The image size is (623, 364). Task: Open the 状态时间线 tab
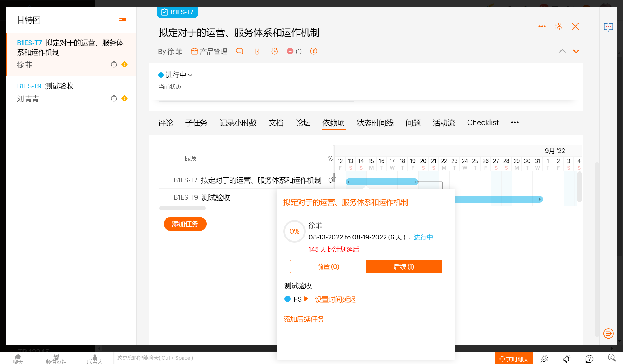pos(375,123)
